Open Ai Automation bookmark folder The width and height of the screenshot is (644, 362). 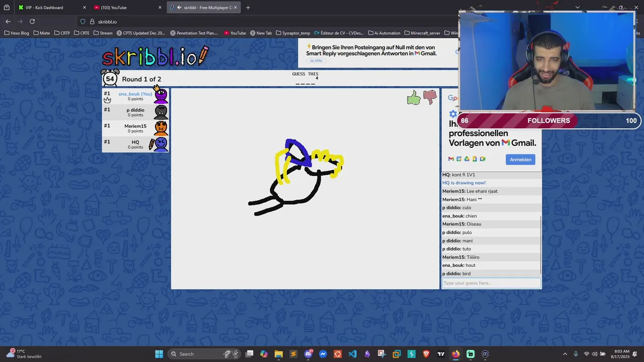click(x=384, y=33)
